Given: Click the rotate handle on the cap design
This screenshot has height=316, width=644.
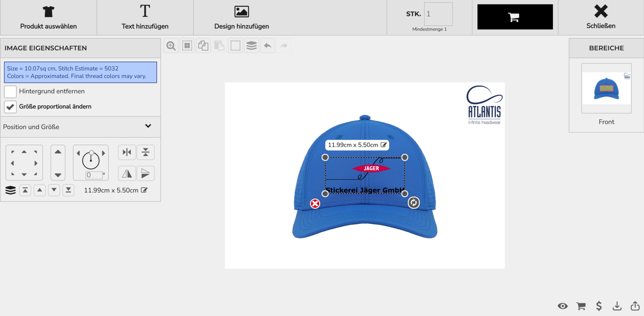Looking at the screenshot, I should [414, 202].
